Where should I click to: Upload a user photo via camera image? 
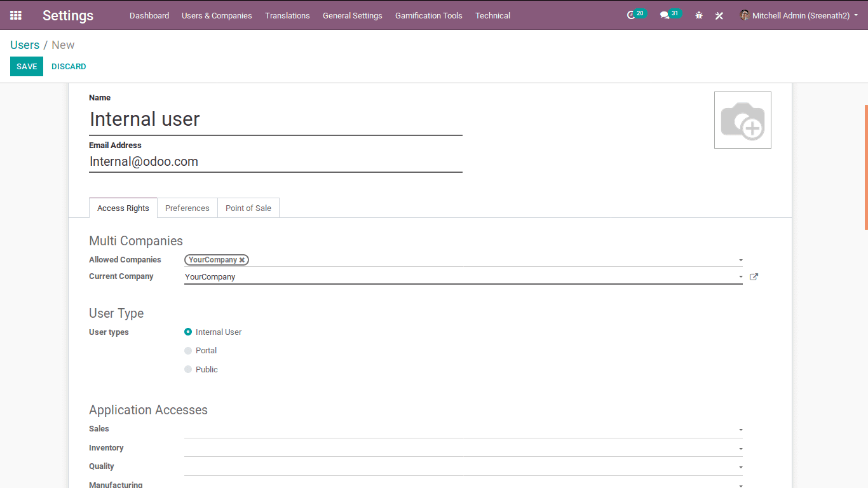[743, 120]
